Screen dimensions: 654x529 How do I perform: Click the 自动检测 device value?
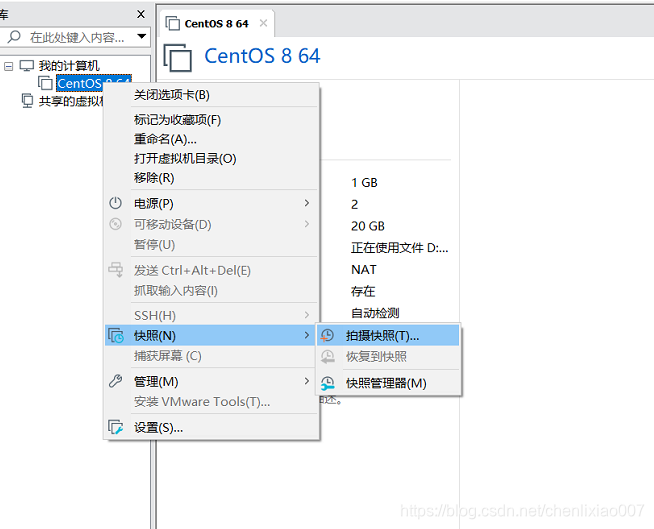point(375,313)
